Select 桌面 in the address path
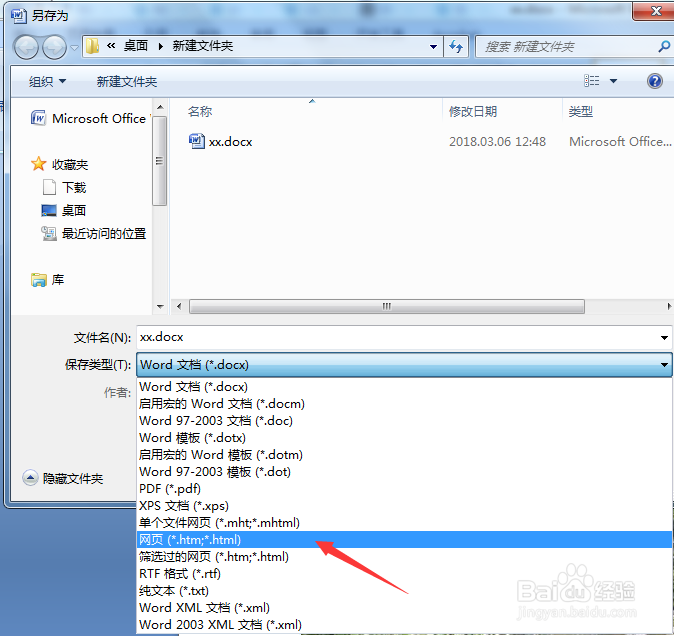Viewport: 674px width, 636px height. (x=136, y=46)
